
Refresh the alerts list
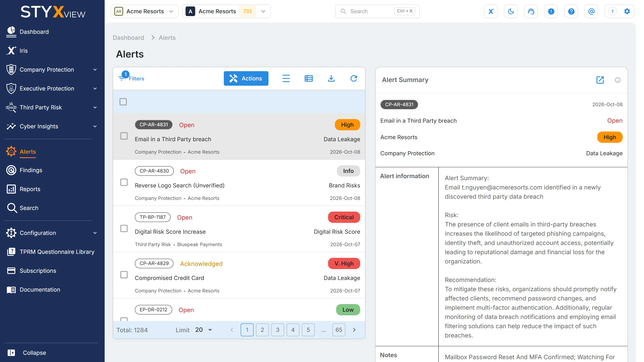tap(354, 78)
